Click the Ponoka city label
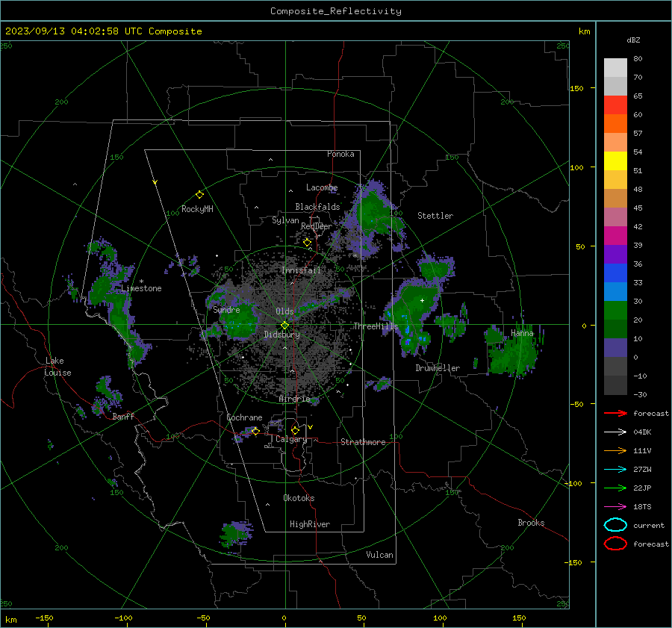The image size is (672, 628). coord(340,154)
